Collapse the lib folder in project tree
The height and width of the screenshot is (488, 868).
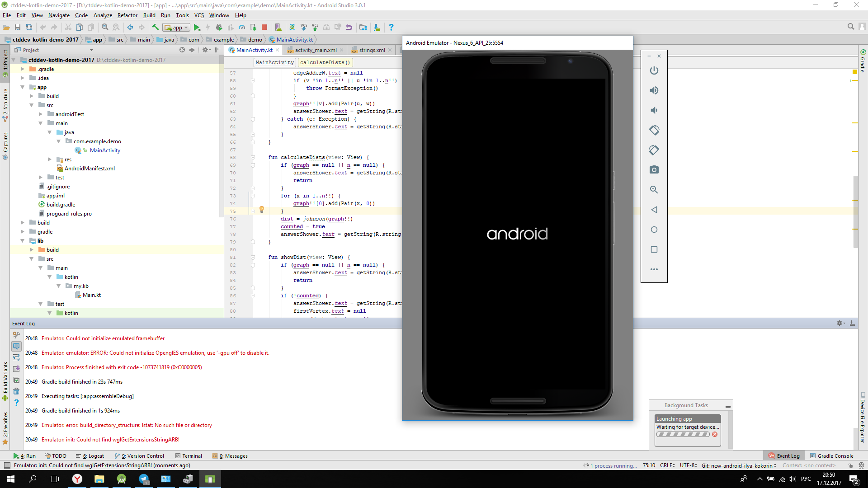23,241
